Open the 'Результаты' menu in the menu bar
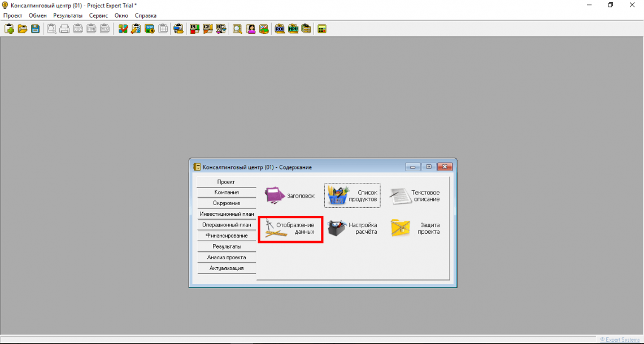 (x=68, y=15)
